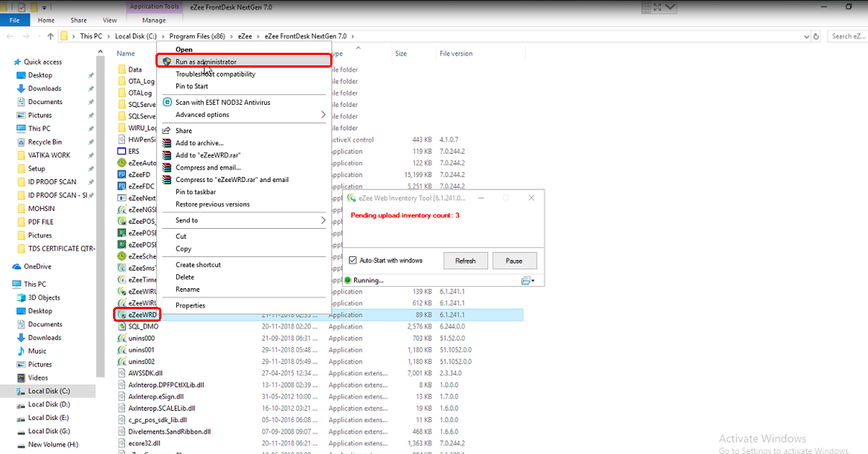Screen dimensions: 868x454
Task: Click the Refresh button in Inventory Tool
Action: click(466, 261)
